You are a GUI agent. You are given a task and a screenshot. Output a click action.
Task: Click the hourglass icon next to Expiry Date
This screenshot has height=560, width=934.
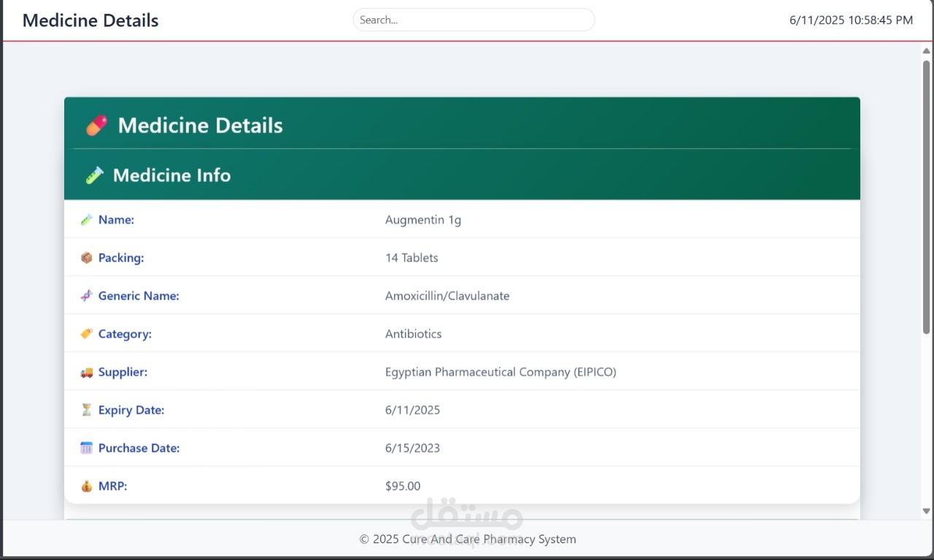[86, 410]
